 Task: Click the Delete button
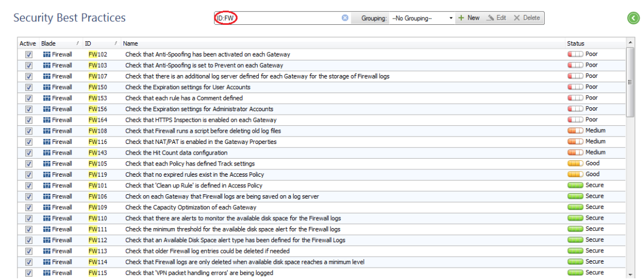click(526, 18)
